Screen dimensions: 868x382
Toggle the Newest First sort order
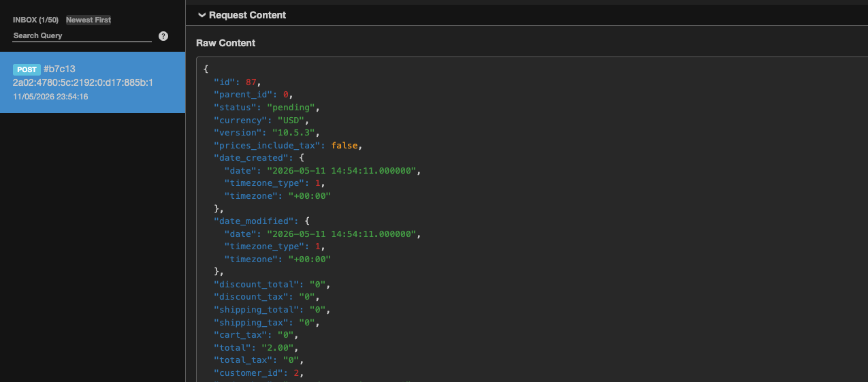coord(89,20)
